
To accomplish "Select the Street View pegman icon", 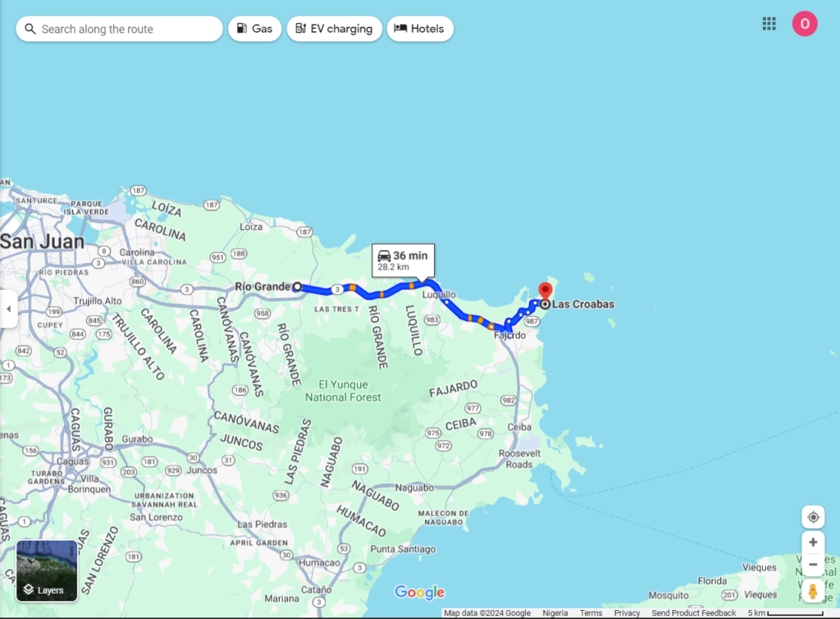I will (813, 590).
